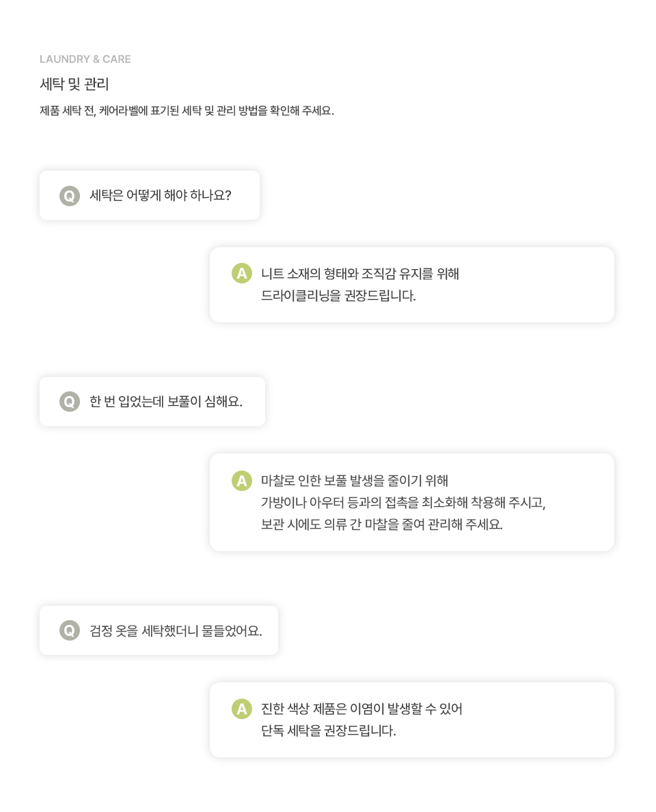
Task: Expand the question '검정 옷을 세탁했더니 물들었어요.'
Action: tap(159, 631)
